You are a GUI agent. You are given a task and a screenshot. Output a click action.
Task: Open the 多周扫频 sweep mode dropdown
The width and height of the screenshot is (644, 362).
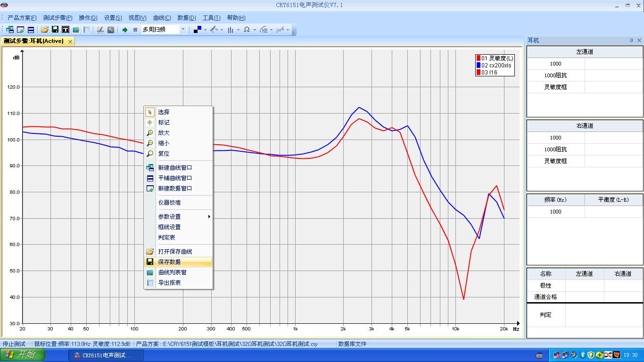183,30
